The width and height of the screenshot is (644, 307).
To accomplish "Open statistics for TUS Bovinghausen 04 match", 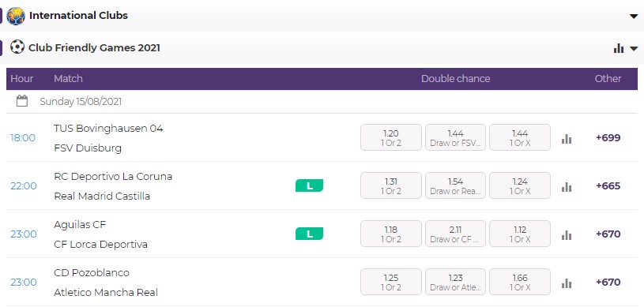I will (x=567, y=139).
